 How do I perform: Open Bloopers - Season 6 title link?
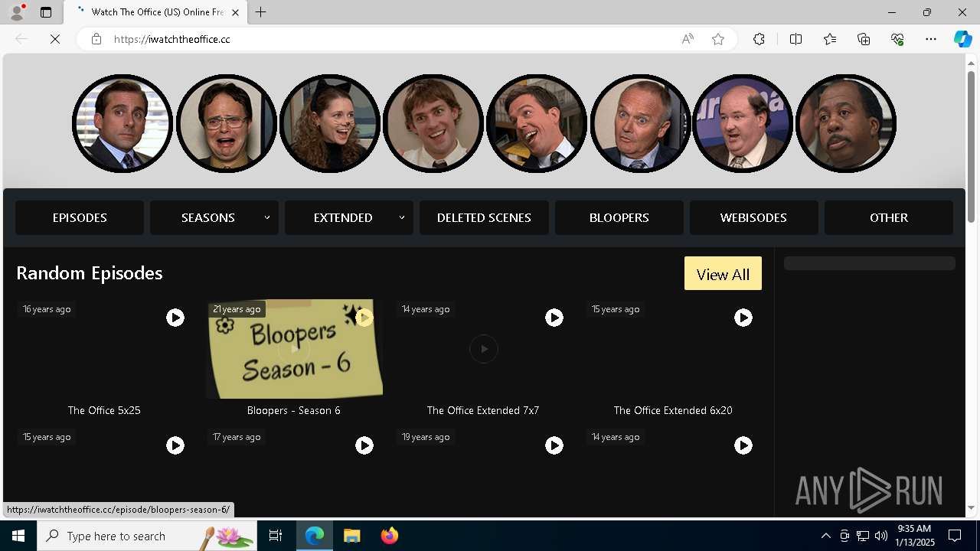(x=294, y=410)
